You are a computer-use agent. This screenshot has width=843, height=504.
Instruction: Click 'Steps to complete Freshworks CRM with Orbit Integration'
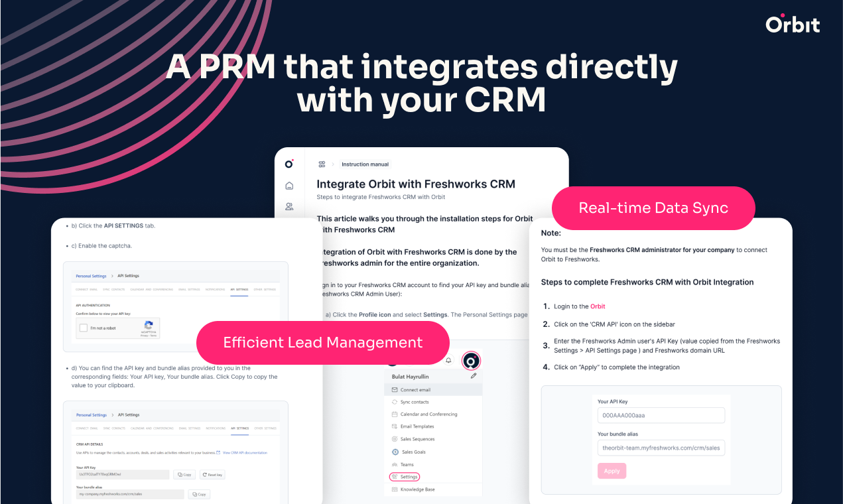click(647, 282)
